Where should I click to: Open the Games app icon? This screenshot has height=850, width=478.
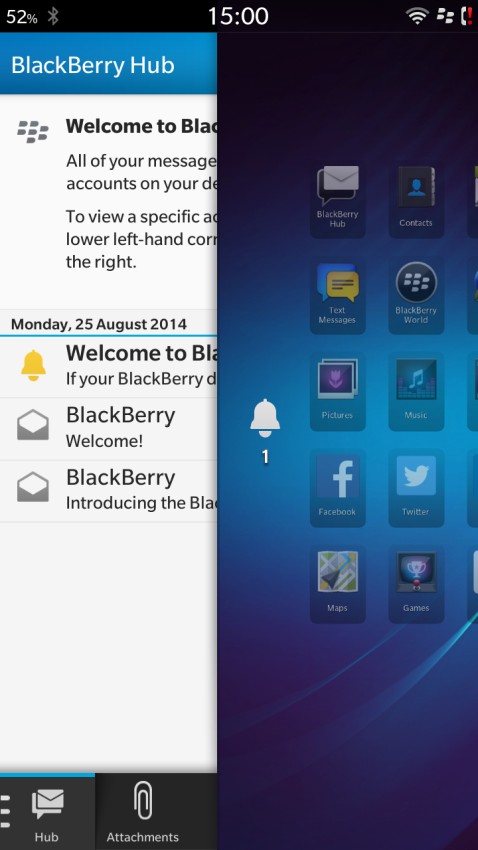click(416, 584)
